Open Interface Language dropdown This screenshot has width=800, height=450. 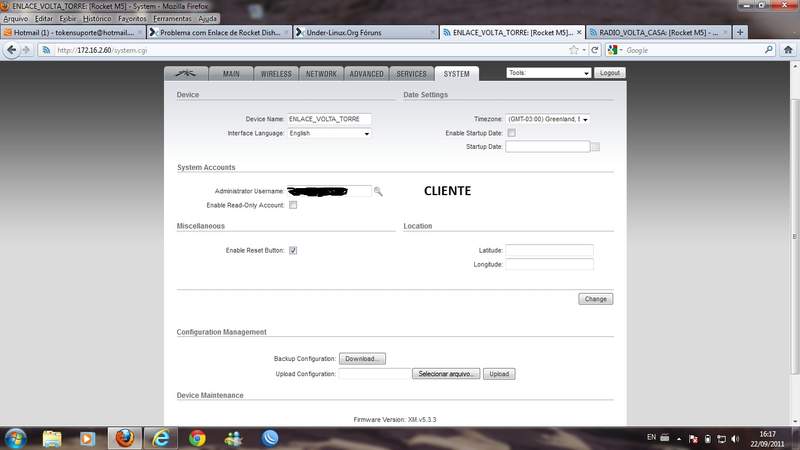[x=329, y=133]
